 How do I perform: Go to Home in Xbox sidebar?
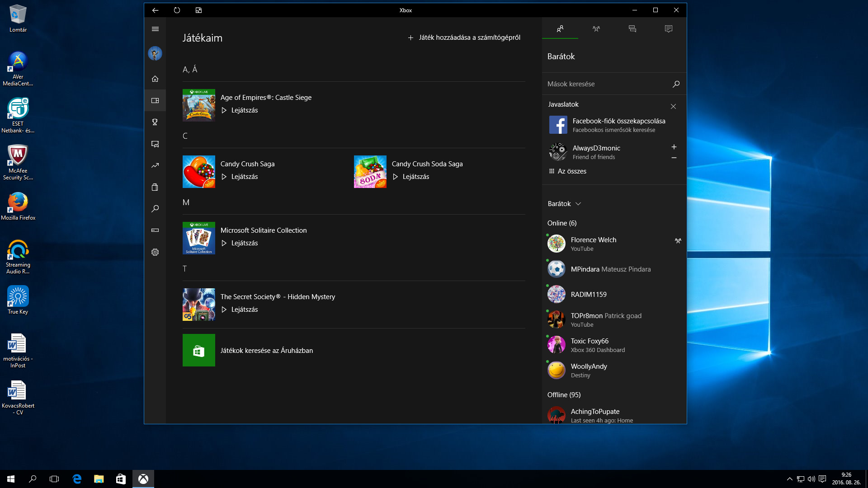click(x=155, y=79)
